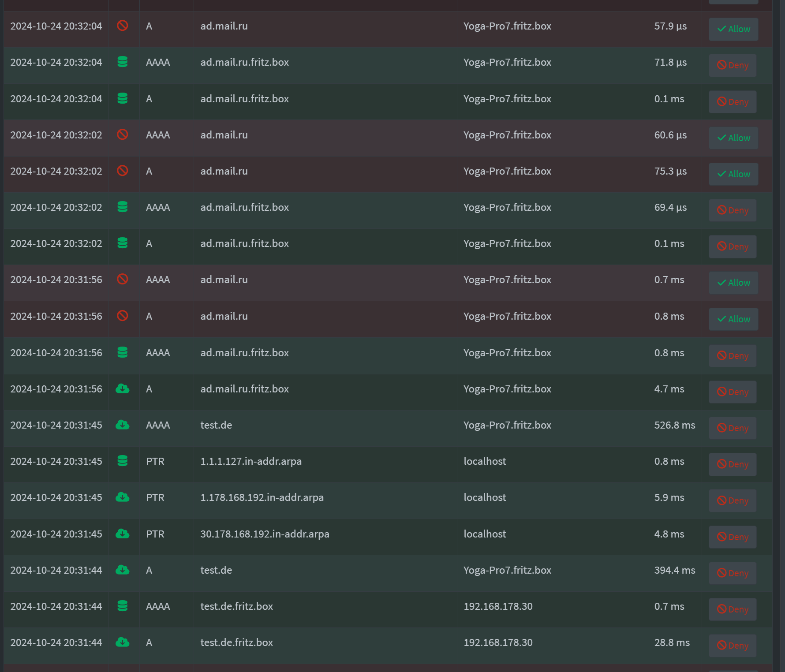Click cache icon for AAAA test.de.fritz.box query
Screen dimensions: 785x672
pos(123,606)
